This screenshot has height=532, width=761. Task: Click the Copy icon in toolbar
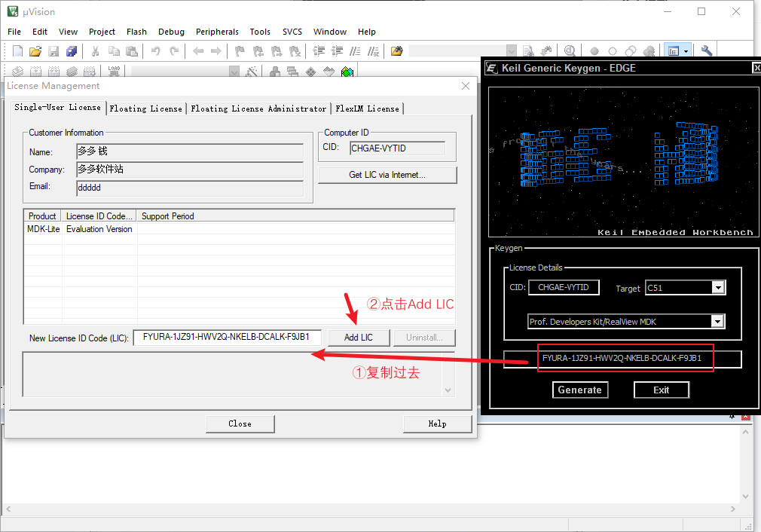[x=114, y=51]
